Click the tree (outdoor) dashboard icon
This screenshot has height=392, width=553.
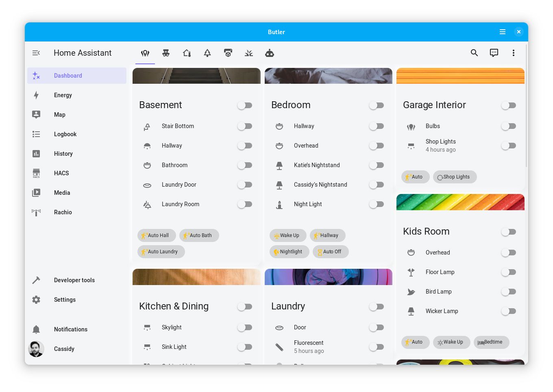(x=207, y=53)
